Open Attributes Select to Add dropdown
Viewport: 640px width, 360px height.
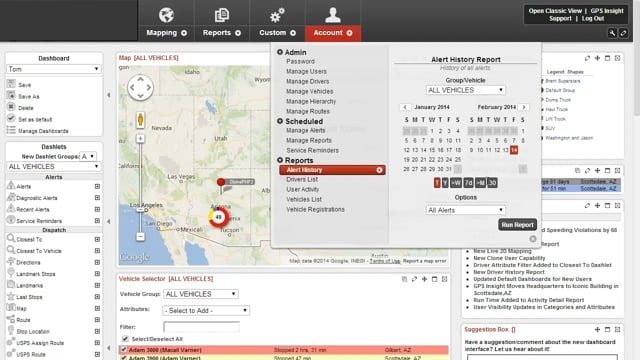click(206, 311)
